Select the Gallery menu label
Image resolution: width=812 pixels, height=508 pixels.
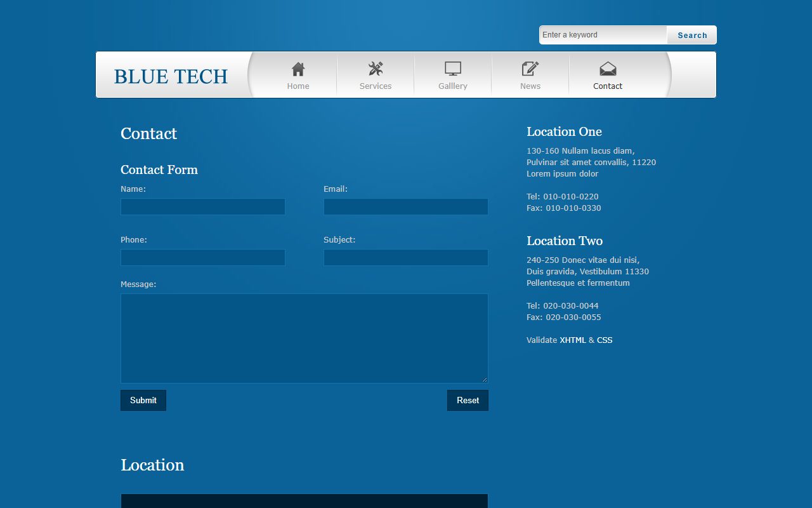pos(453,86)
